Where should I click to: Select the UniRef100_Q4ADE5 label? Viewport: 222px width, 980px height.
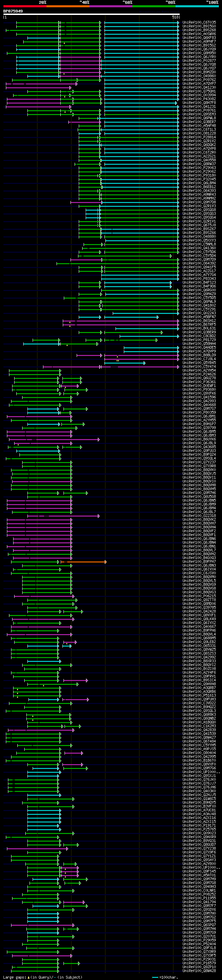point(199,347)
